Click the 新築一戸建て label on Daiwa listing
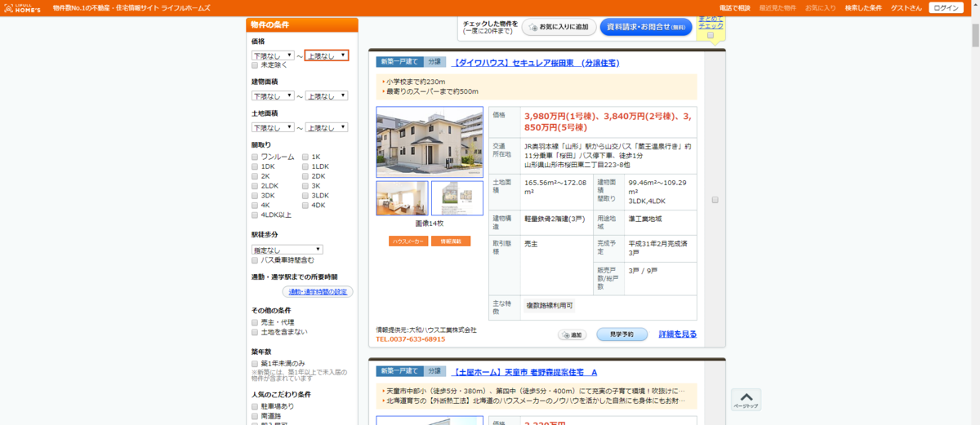This screenshot has width=980, height=425. [x=399, y=62]
